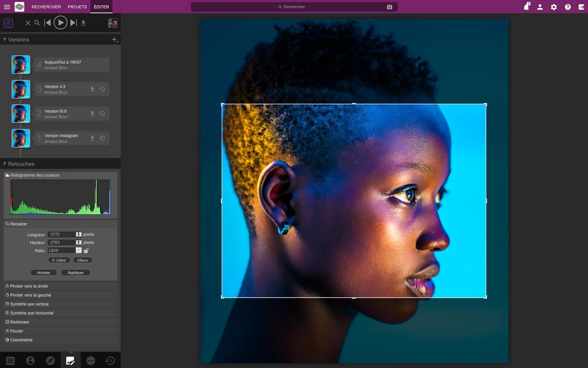Open the notifications bell

tap(526, 7)
